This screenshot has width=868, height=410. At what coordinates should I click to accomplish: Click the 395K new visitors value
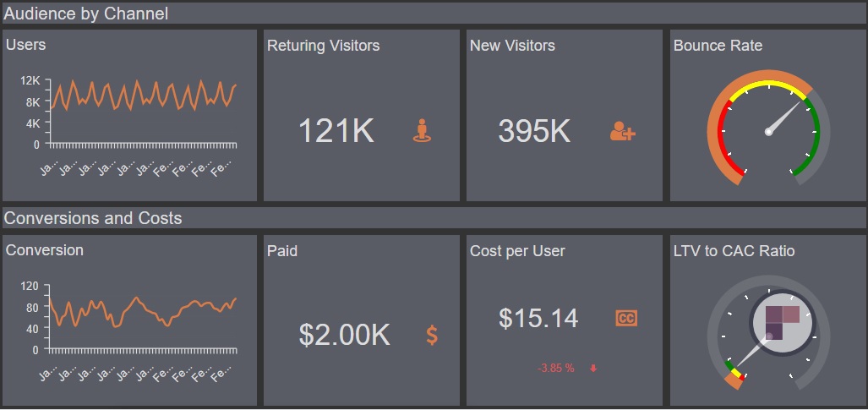(534, 131)
